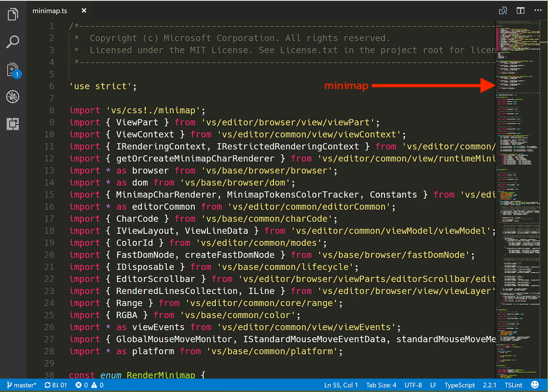Open the Debug view
The image size is (548, 392).
click(13, 97)
